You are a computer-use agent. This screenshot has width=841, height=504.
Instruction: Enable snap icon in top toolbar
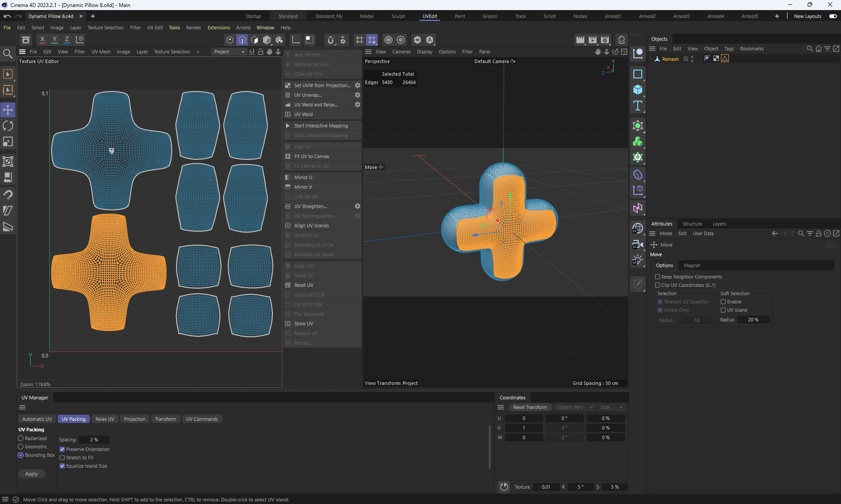(331, 40)
